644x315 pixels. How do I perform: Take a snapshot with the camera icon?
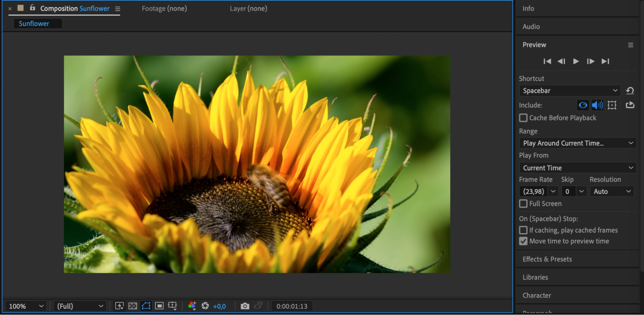pyautogui.click(x=245, y=306)
